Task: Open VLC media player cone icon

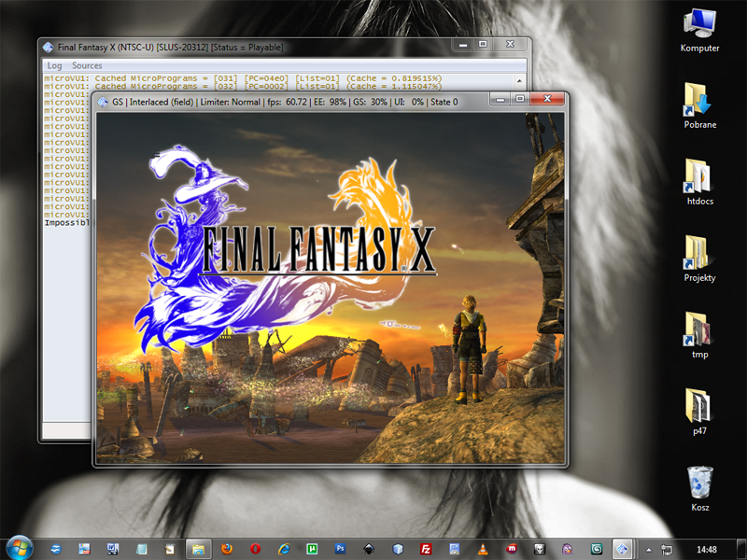Action: coord(483,549)
